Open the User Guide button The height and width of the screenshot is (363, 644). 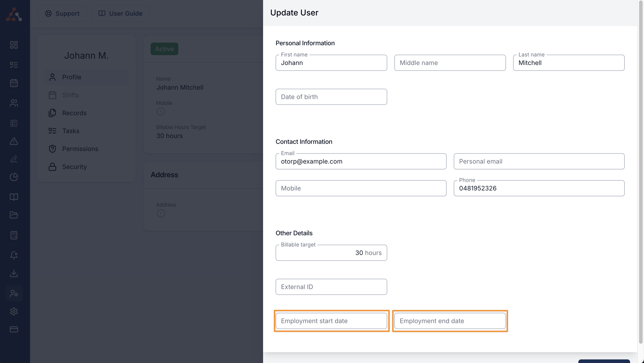pos(120,13)
